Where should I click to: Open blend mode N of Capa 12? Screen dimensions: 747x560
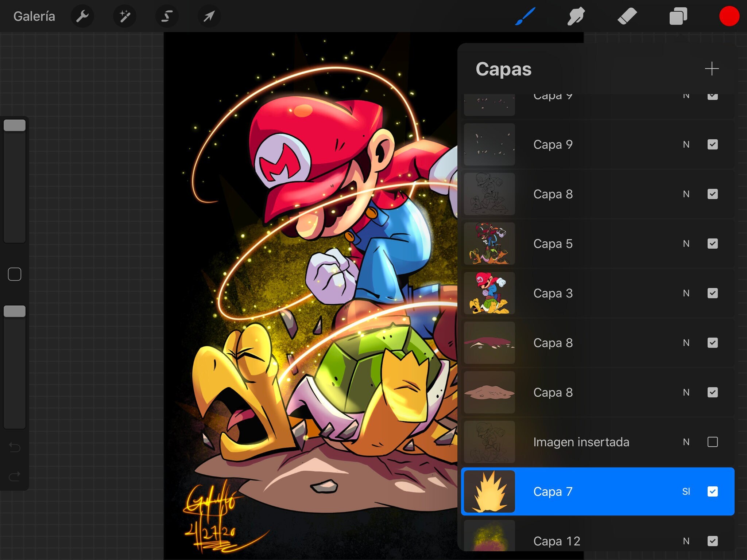click(x=686, y=541)
